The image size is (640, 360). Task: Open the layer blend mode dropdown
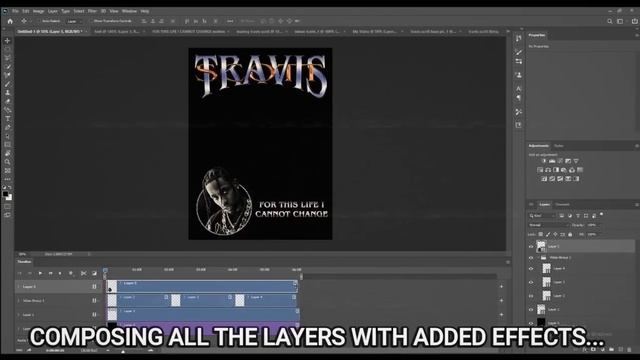tap(548, 225)
